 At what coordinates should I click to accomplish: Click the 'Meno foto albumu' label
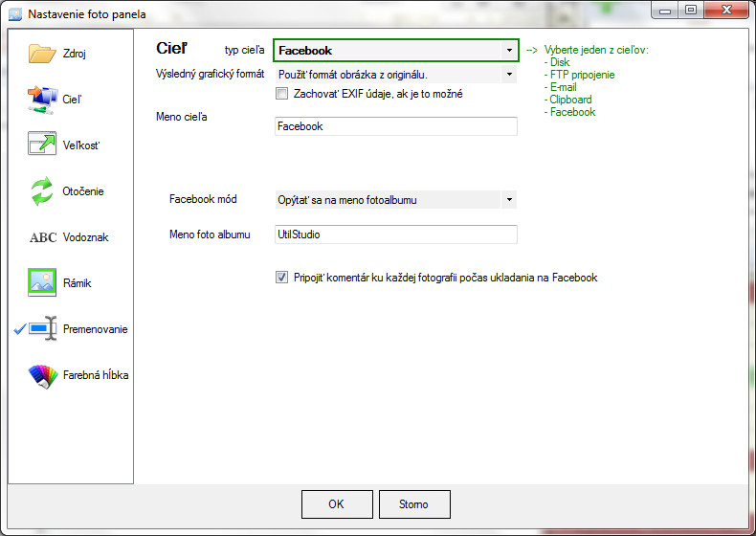click(x=210, y=234)
